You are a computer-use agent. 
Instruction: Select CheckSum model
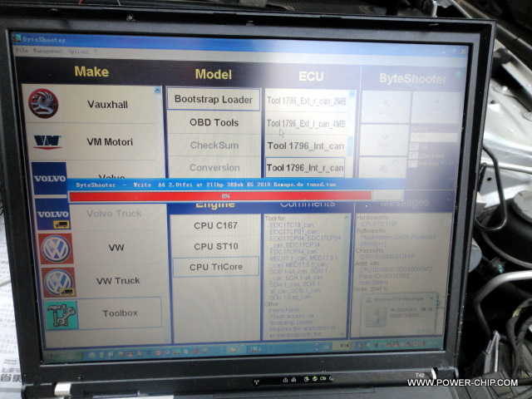[x=214, y=145]
